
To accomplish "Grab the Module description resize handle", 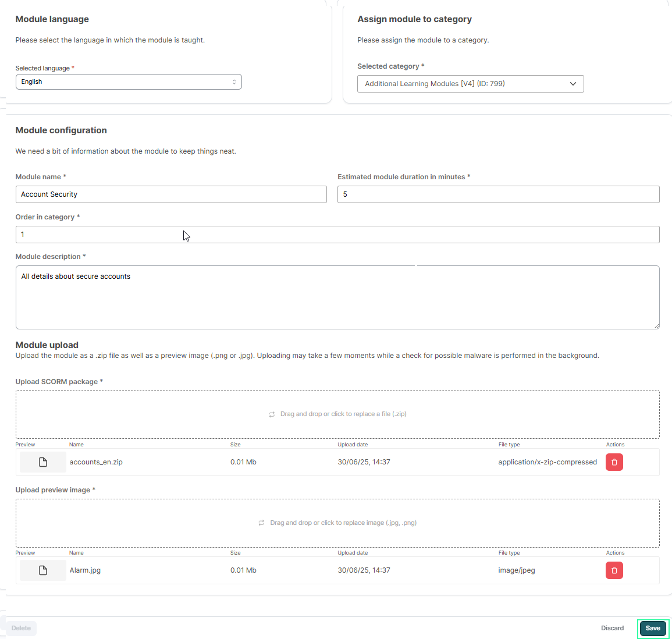I will click(x=656, y=326).
